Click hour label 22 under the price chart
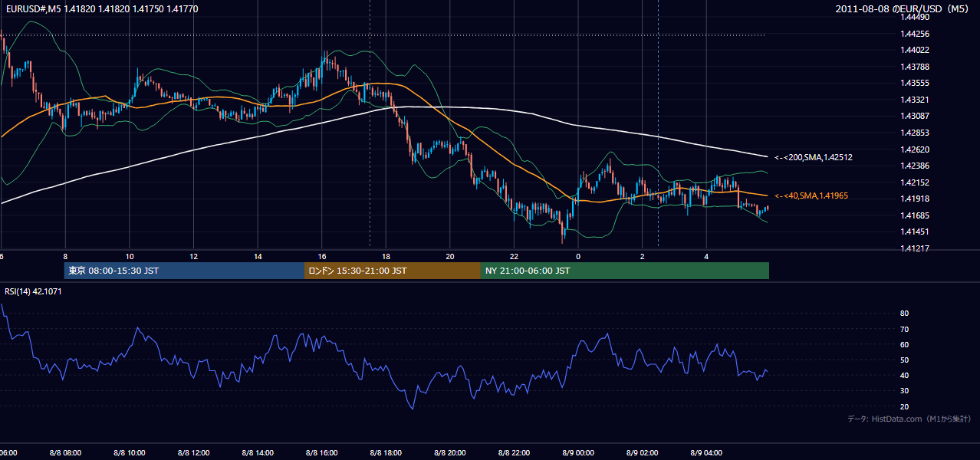The height and width of the screenshot is (460, 980). 514,256
